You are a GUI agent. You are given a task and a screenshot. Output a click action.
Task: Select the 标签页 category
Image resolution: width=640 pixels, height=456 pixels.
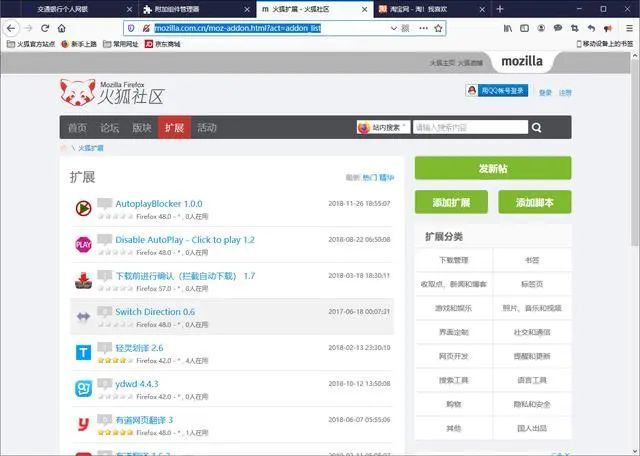point(532,284)
